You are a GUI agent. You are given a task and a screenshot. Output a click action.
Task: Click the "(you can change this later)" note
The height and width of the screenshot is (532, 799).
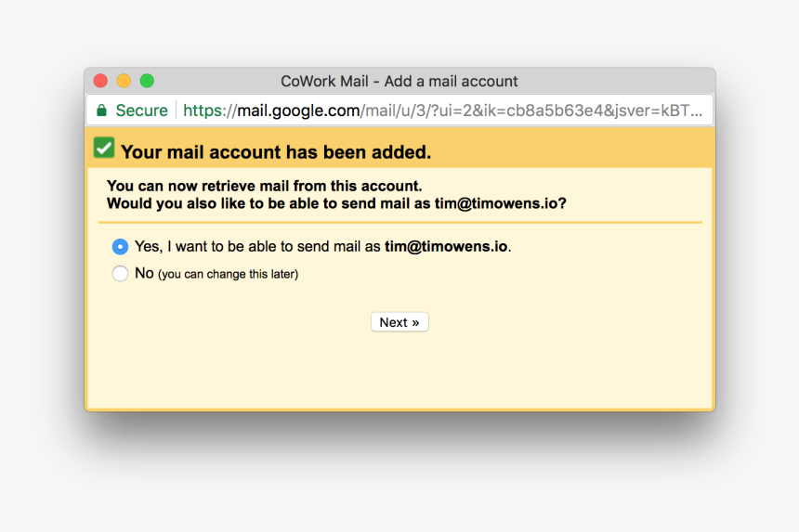228,275
